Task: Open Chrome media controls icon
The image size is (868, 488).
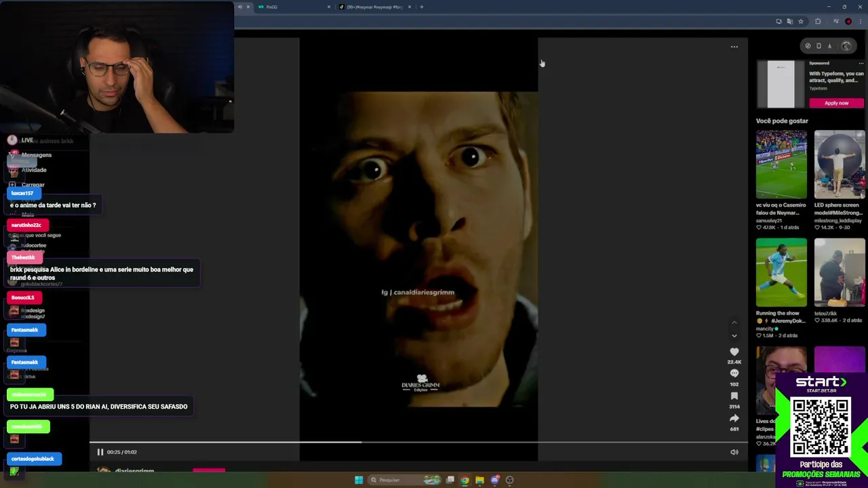Action: coord(835,22)
